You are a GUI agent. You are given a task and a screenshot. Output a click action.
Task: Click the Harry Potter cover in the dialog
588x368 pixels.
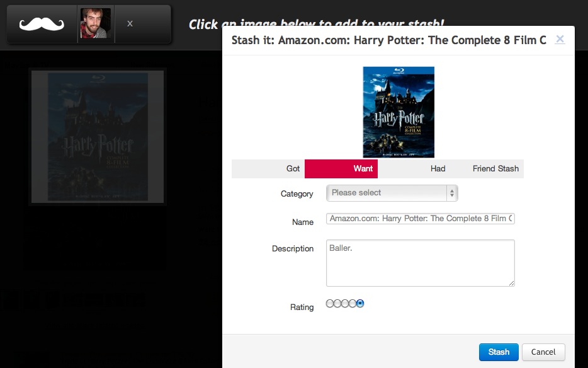[399, 112]
